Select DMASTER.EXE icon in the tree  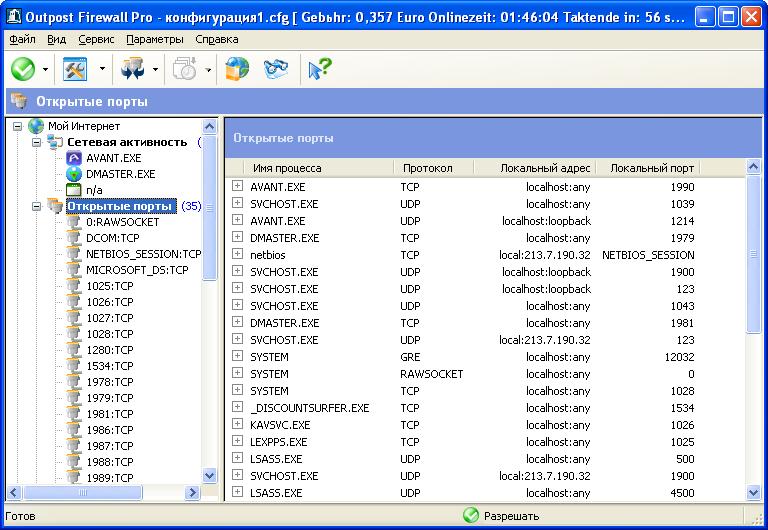[x=73, y=174]
